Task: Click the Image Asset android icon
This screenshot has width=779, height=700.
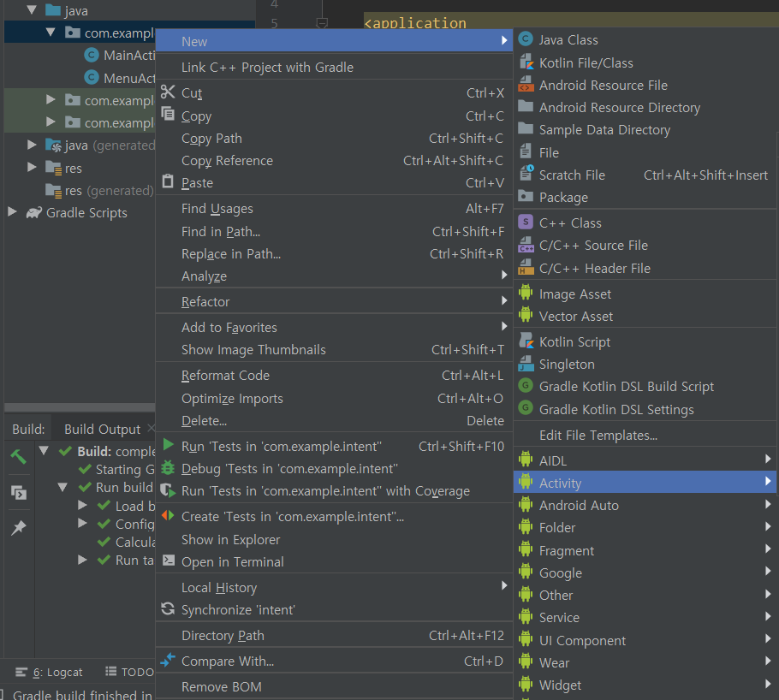Action: pos(526,294)
